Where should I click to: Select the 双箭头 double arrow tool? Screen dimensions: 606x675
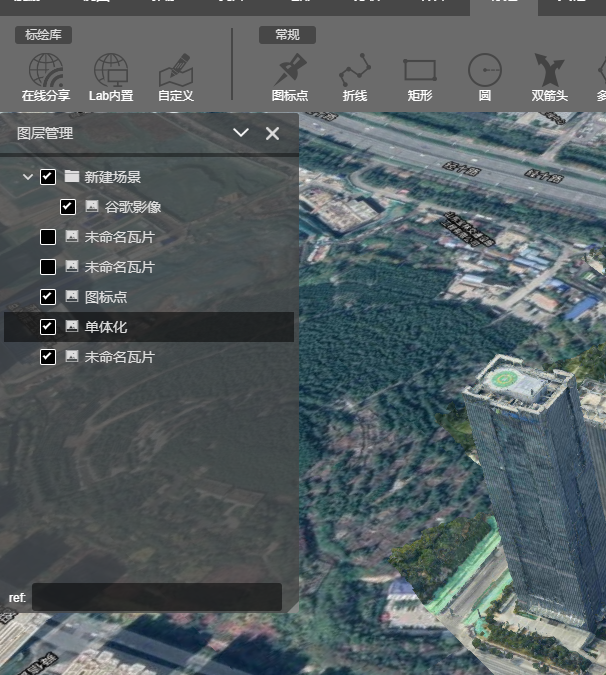point(550,77)
